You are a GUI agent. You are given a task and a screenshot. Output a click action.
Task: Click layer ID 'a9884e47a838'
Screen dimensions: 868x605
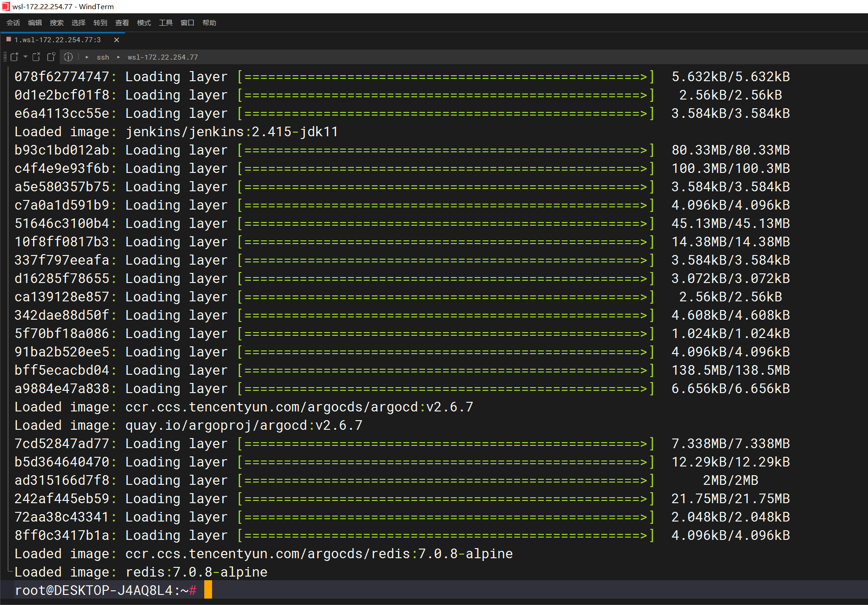point(62,389)
